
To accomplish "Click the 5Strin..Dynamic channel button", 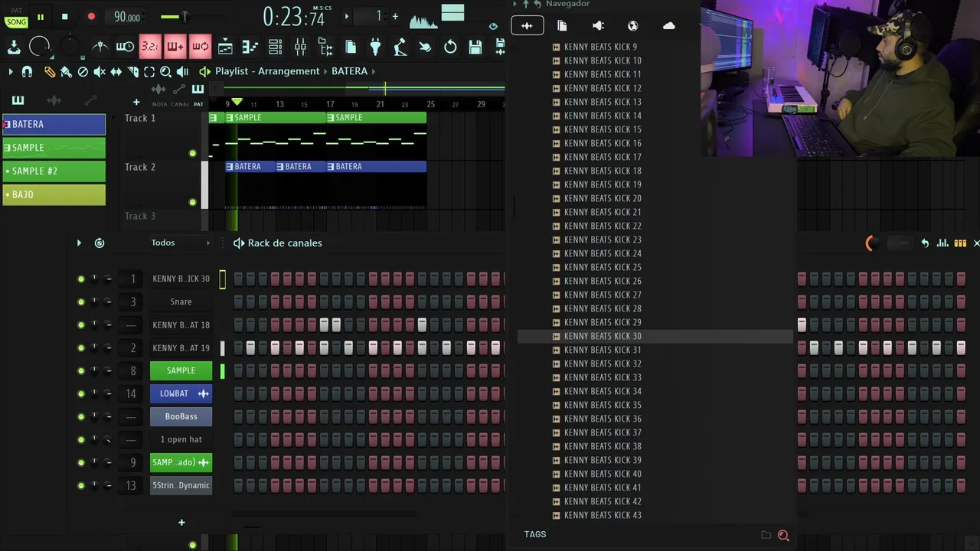I will tap(181, 485).
